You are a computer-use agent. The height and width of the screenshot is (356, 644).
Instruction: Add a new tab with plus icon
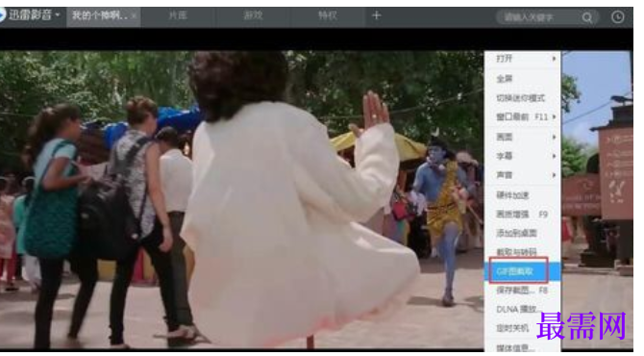coord(376,16)
